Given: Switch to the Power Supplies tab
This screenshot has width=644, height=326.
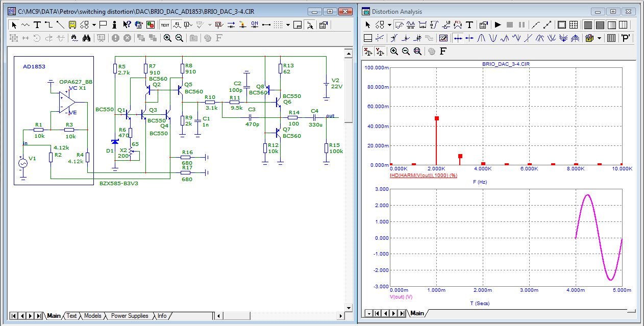Looking at the screenshot, I should click(130, 316).
